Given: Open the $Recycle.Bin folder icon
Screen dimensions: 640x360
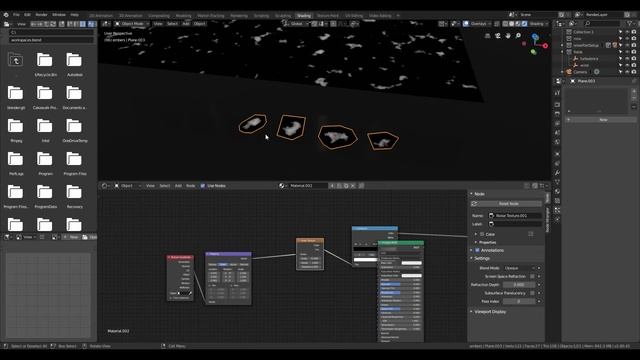Looking at the screenshot, I should click(44, 60).
